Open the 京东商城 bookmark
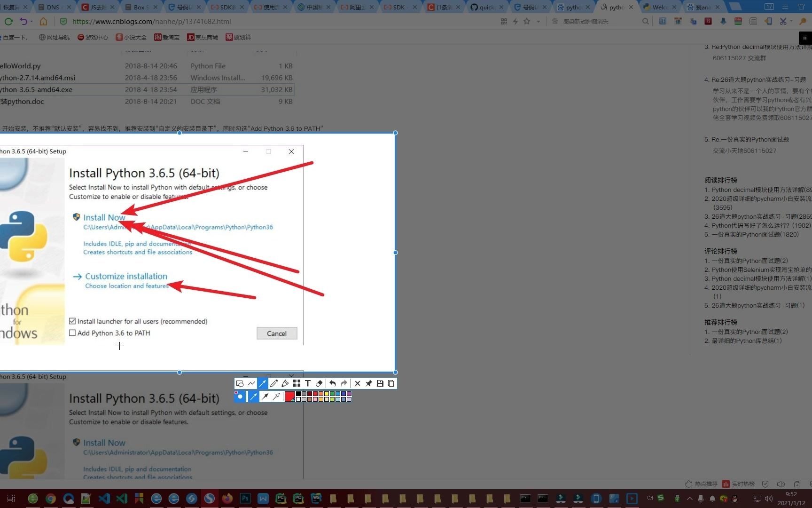The width and height of the screenshot is (812, 508). pos(203,37)
